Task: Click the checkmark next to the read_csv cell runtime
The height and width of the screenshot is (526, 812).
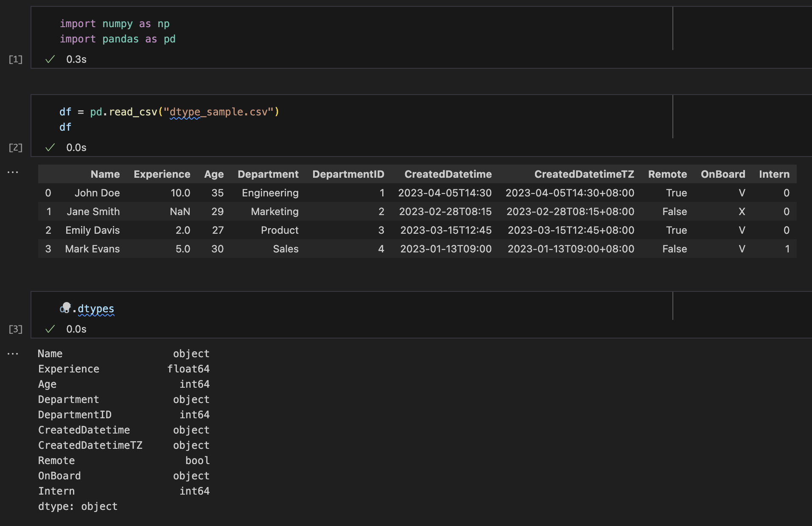Action: tap(50, 147)
